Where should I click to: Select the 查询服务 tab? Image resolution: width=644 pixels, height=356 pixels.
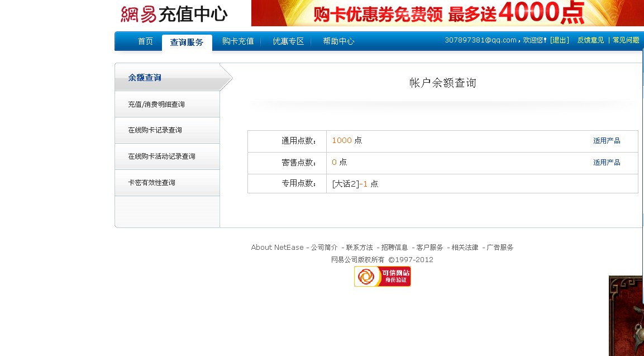187,42
